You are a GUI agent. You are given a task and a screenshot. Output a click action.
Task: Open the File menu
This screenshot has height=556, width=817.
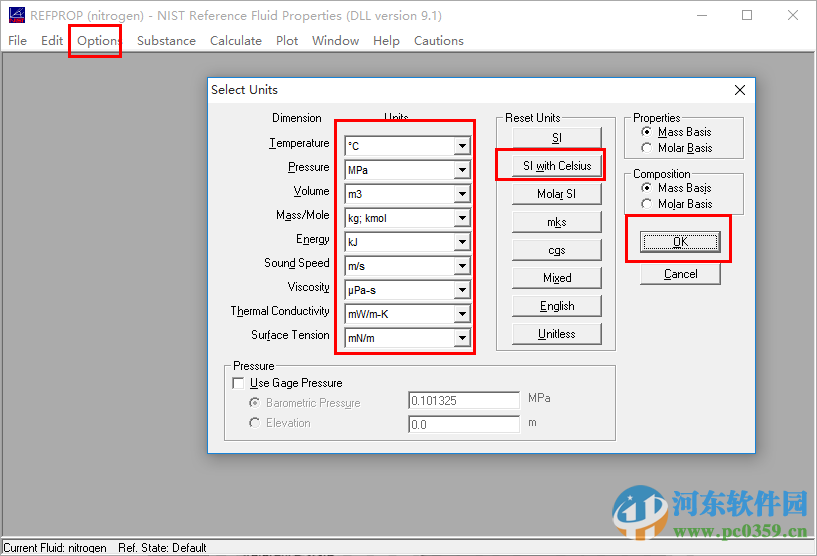(x=17, y=41)
